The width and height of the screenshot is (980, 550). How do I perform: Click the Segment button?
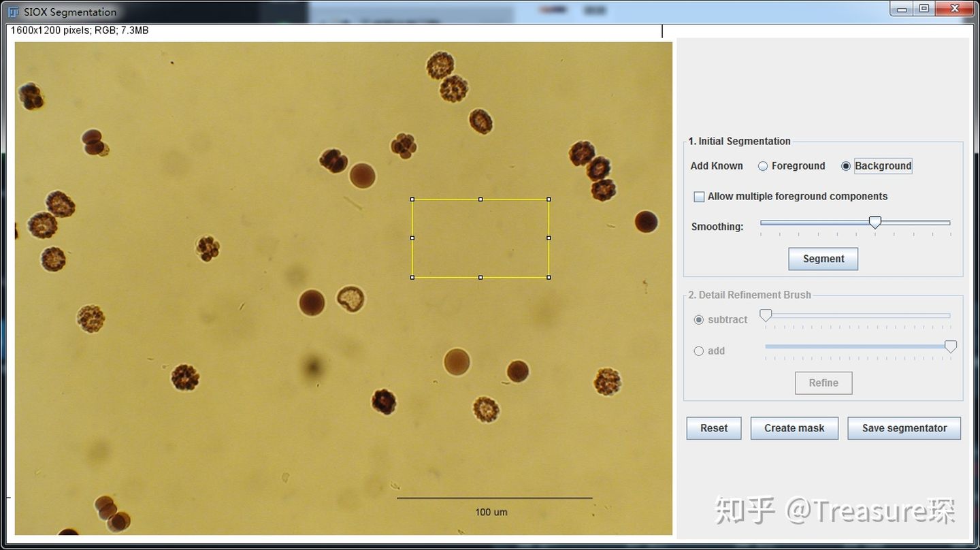(823, 259)
